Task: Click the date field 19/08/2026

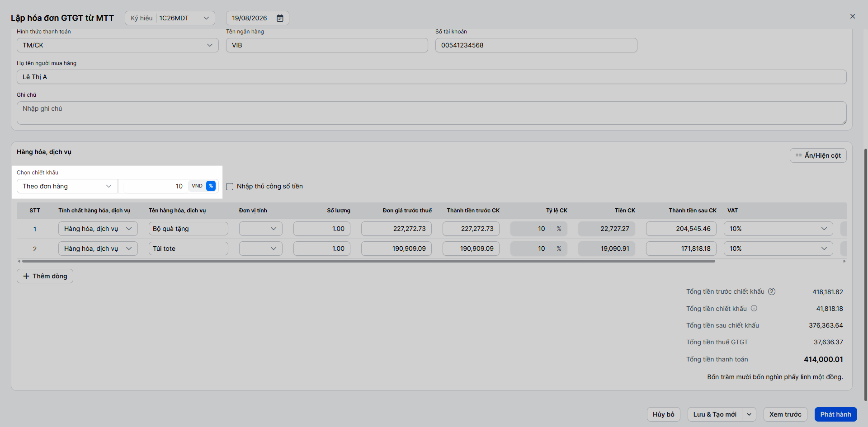Action: (x=258, y=18)
